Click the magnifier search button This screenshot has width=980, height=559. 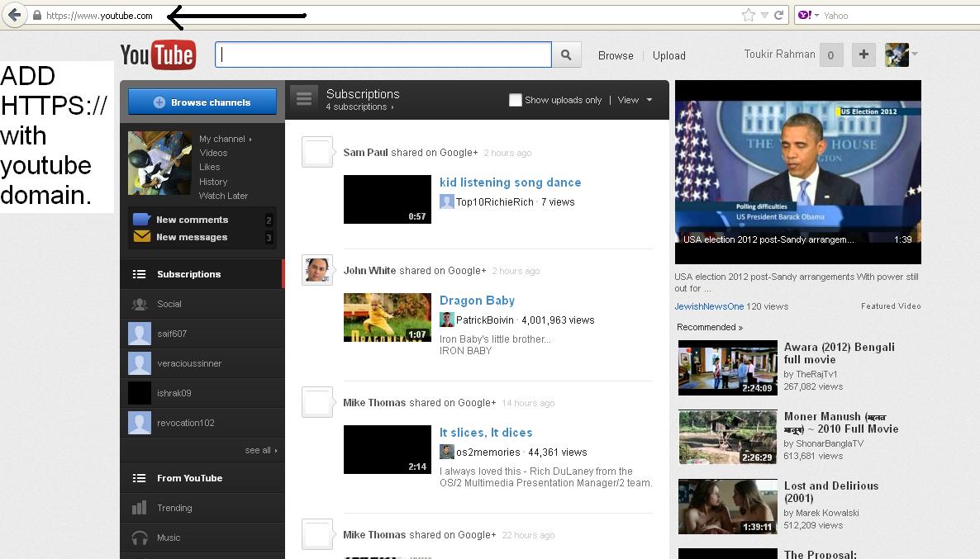click(x=566, y=55)
